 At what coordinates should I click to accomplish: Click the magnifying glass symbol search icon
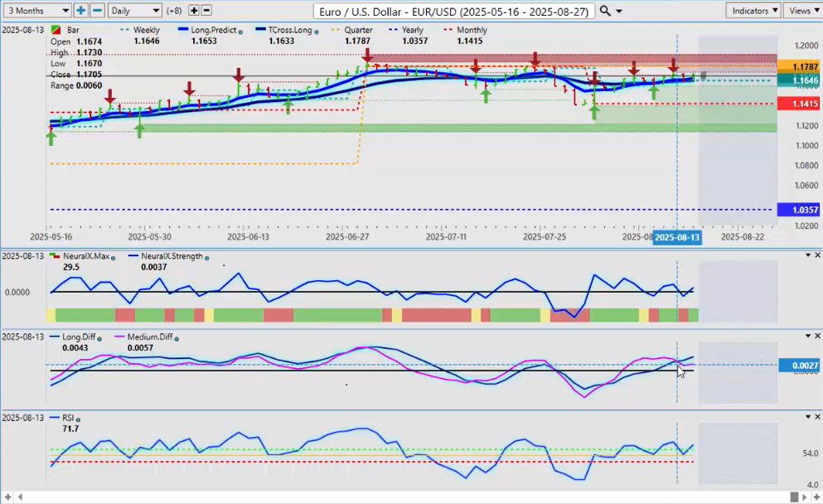pos(606,11)
